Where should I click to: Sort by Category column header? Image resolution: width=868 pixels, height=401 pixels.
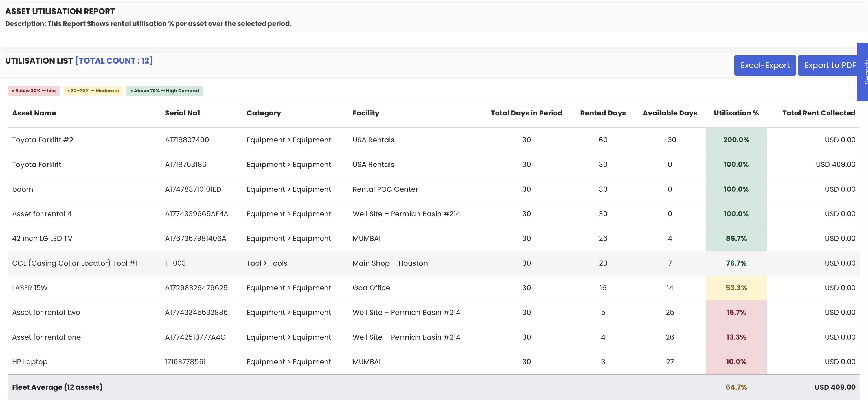[x=264, y=113]
